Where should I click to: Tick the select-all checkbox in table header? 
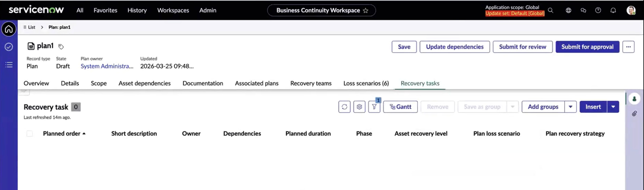click(29, 133)
